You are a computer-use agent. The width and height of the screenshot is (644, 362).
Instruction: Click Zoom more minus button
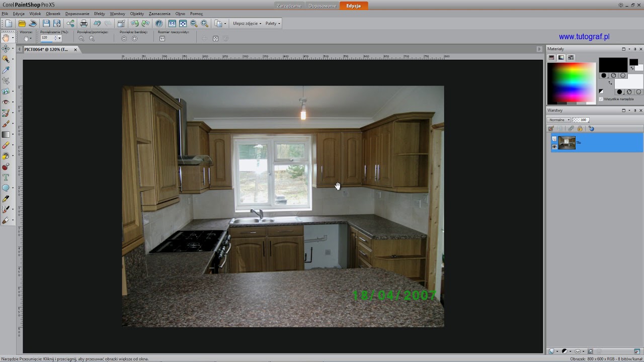(124, 39)
